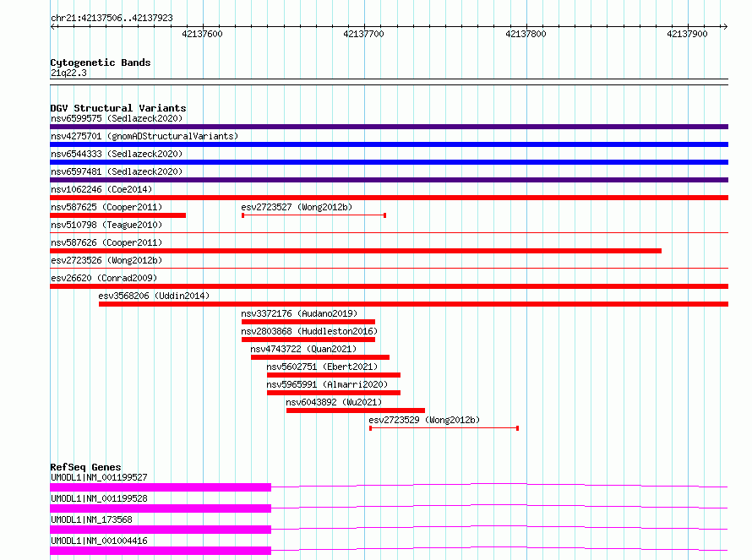Select the nsv6043892 (Wu2021) red bar

[356, 410]
